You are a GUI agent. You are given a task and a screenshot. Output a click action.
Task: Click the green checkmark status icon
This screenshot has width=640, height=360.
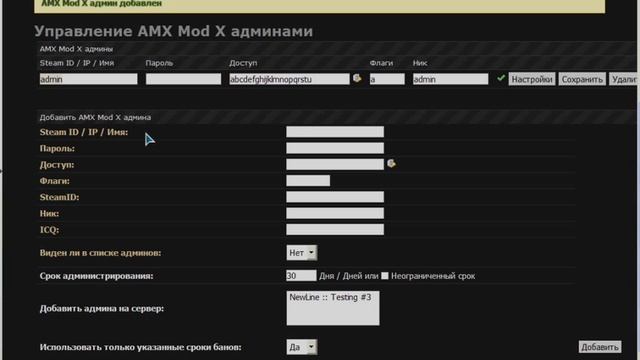501,78
